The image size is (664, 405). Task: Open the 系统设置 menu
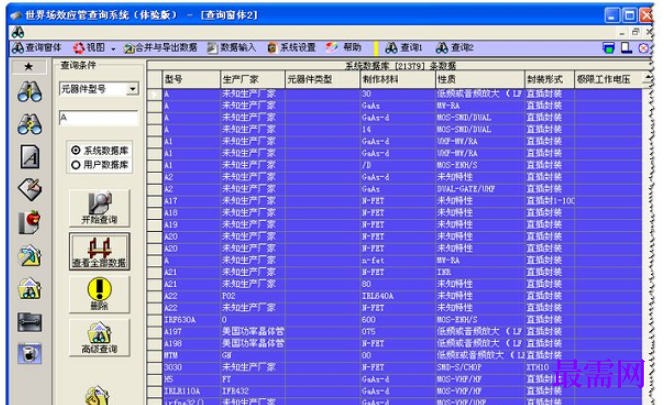292,48
